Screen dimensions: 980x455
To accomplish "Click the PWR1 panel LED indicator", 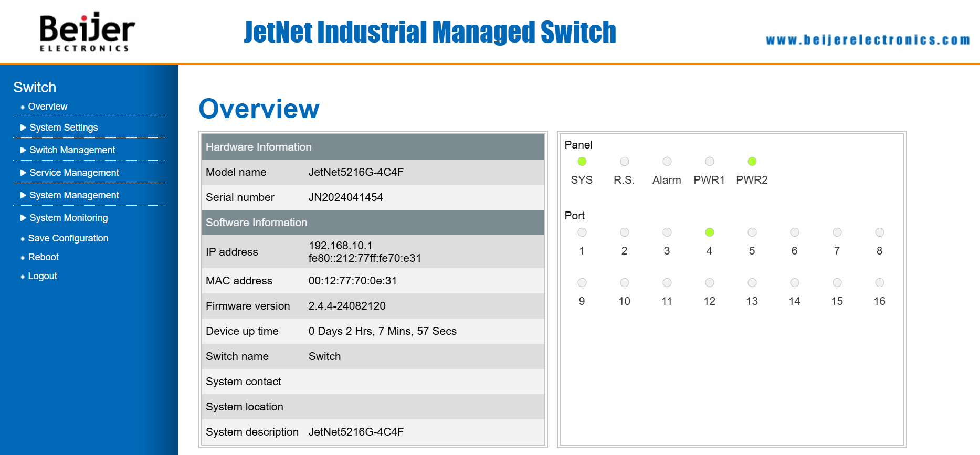I will pos(709,162).
